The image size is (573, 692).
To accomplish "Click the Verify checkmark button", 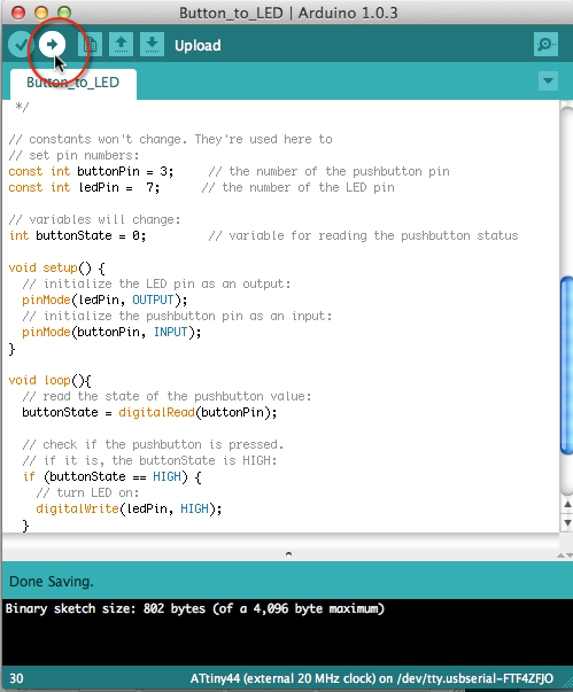I will pos(20,45).
